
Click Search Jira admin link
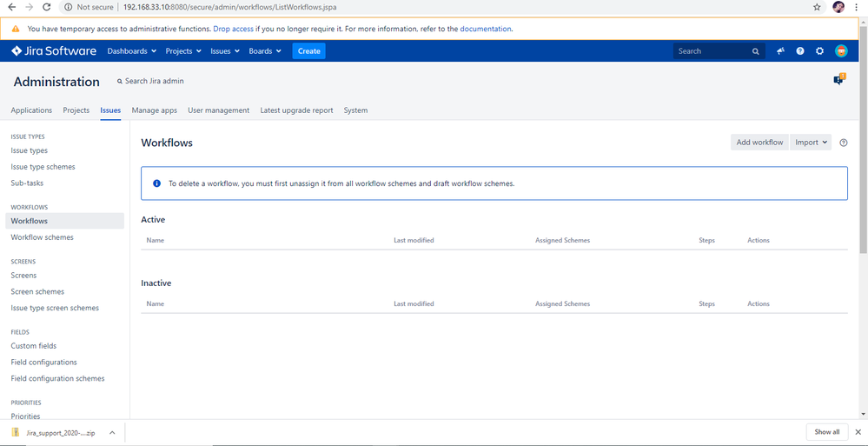point(150,81)
